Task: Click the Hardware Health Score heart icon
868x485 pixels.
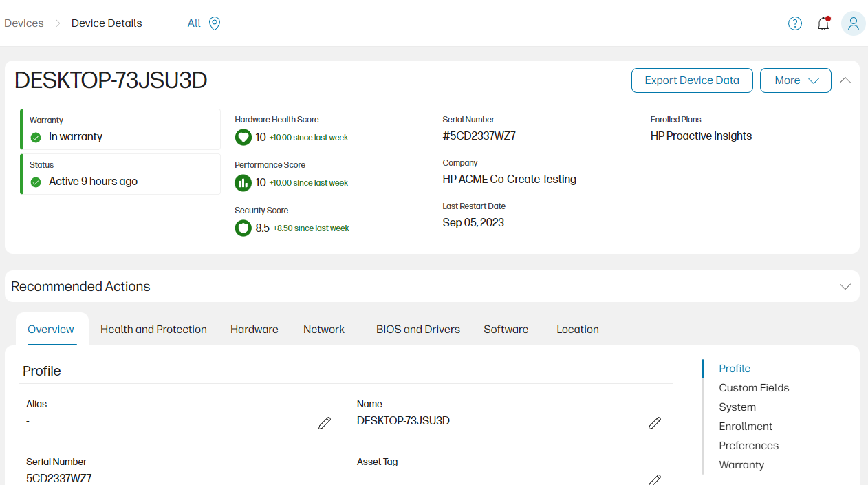Action: [243, 137]
